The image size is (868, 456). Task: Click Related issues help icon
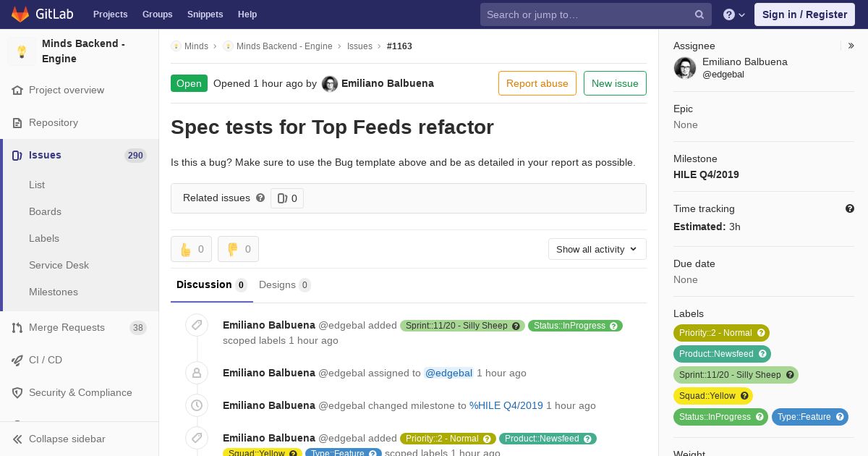(x=260, y=198)
